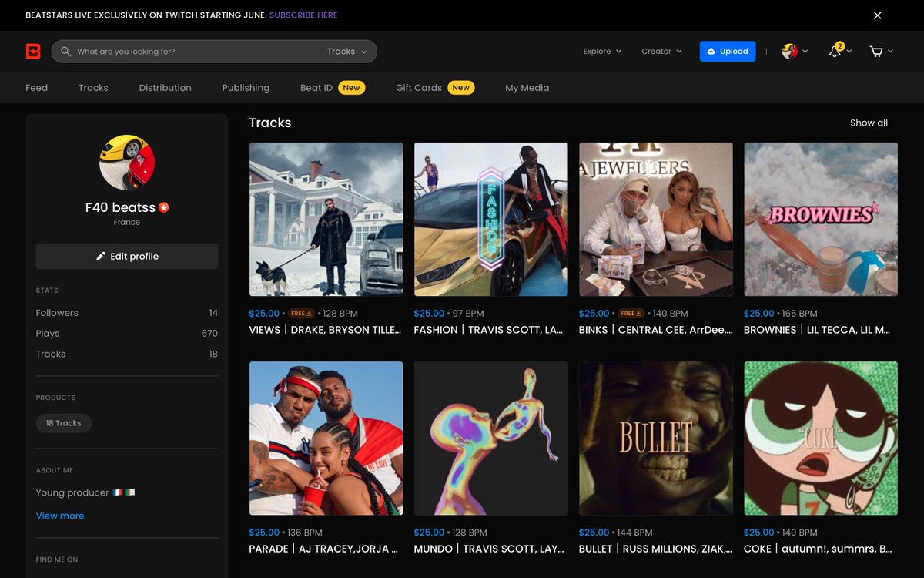Open the PARADE track cover

pos(326,439)
